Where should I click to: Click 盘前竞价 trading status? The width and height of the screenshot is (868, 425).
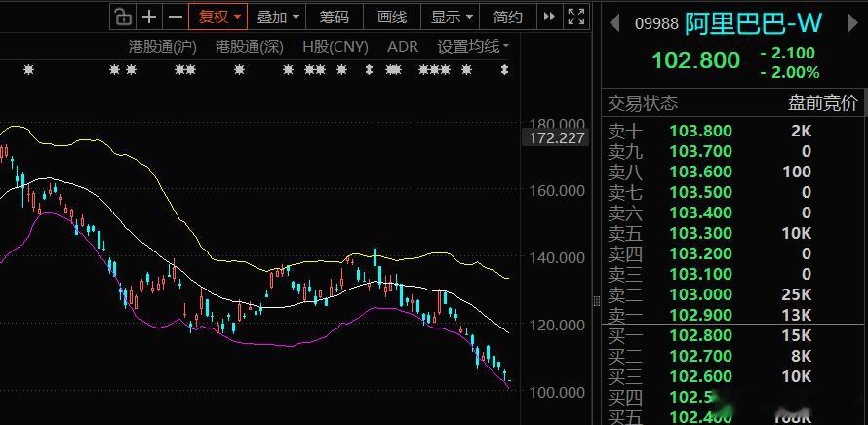coord(822,103)
